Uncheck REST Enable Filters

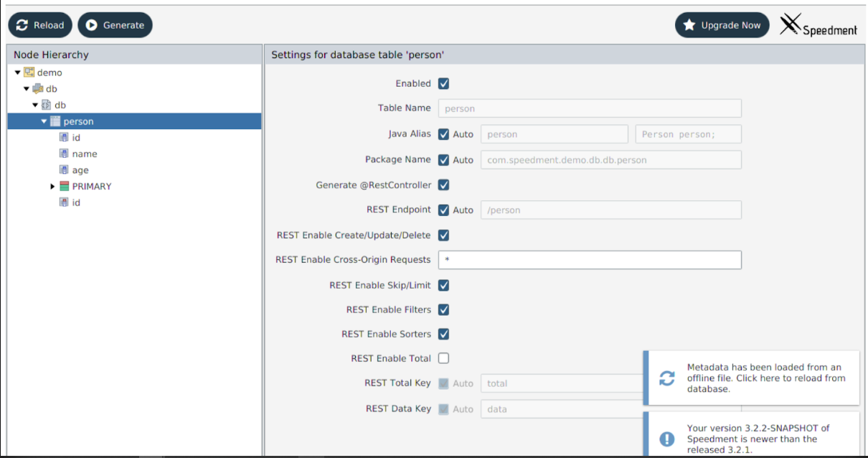(x=444, y=309)
